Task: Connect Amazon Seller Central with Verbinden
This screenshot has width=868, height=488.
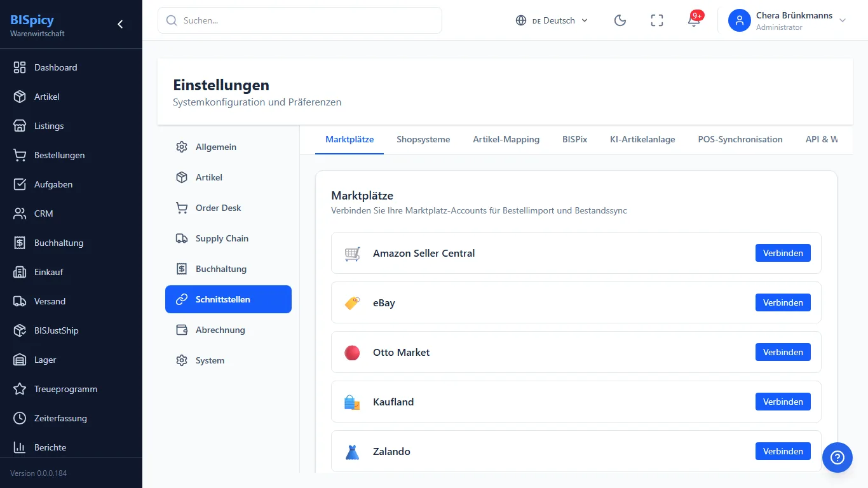Action: [x=783, y=253]
